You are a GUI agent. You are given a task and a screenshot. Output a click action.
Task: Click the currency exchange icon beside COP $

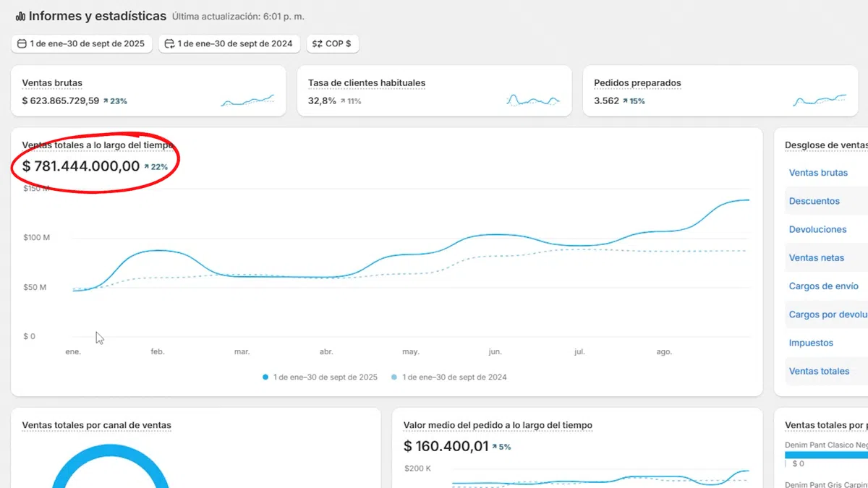(317, 43)
